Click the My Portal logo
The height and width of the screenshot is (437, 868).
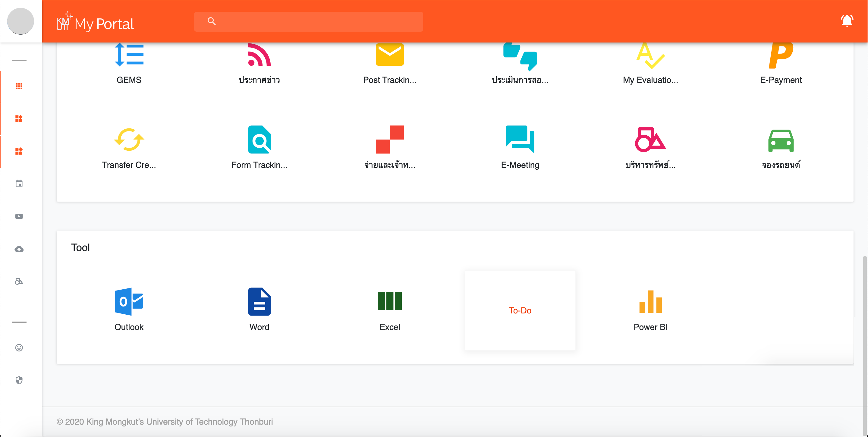(95, 23)
